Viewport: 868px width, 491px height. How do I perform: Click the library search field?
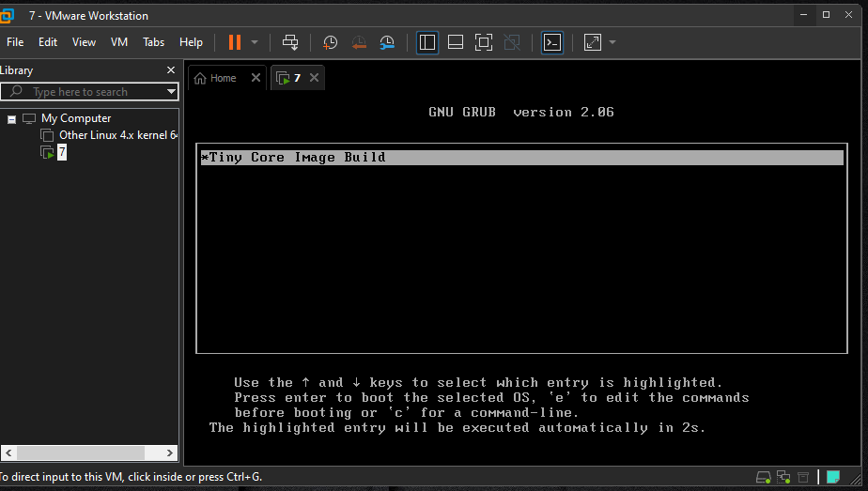pos(83,92)
